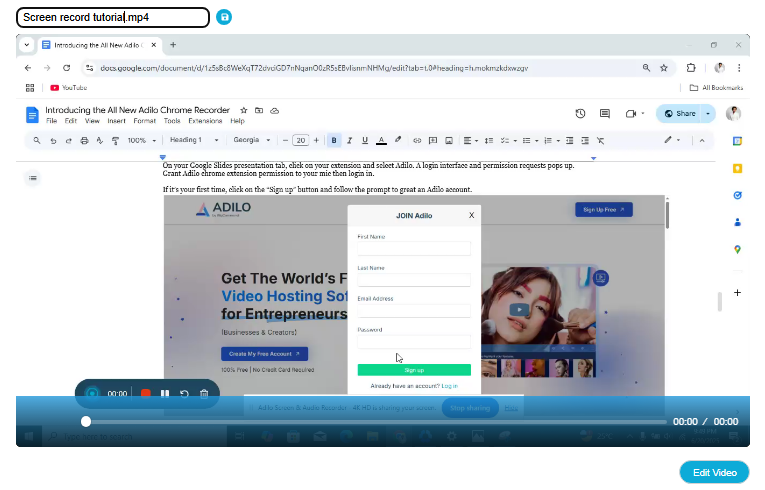Open Chrome's three-dot menu
The height and width of the screenshot is (490, 765).
tap(739, 68)
